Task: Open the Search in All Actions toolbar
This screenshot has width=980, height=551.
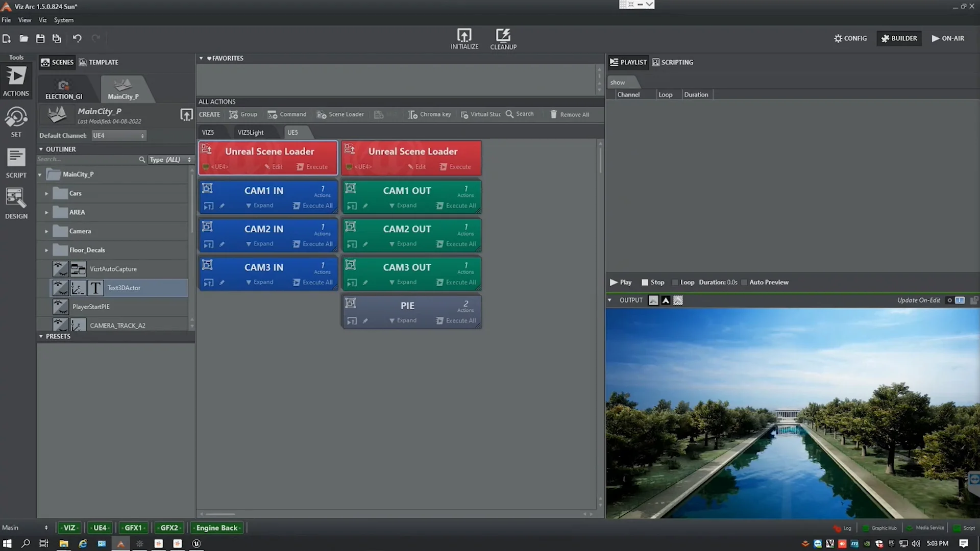Action: [x=520, y=114]
